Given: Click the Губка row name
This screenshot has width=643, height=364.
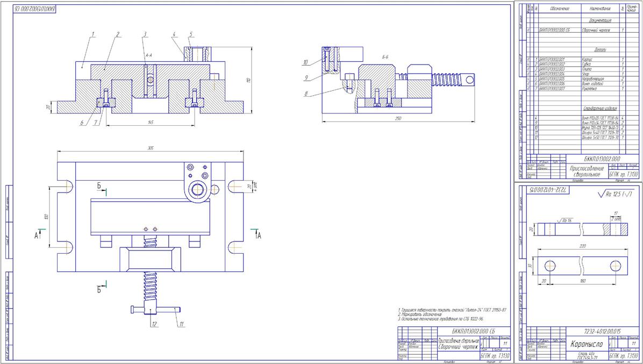Looking at the screenshot, I should click(x=587, y=65).
